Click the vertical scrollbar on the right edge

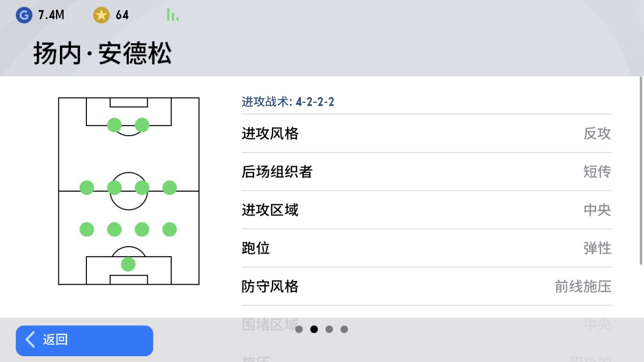click(641, 170)
